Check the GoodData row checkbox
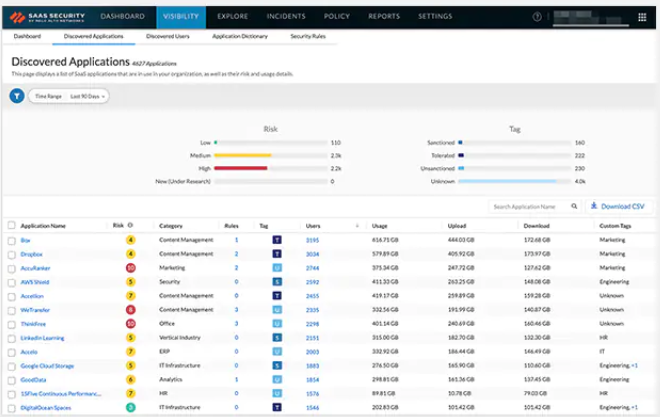 [11, 380]
